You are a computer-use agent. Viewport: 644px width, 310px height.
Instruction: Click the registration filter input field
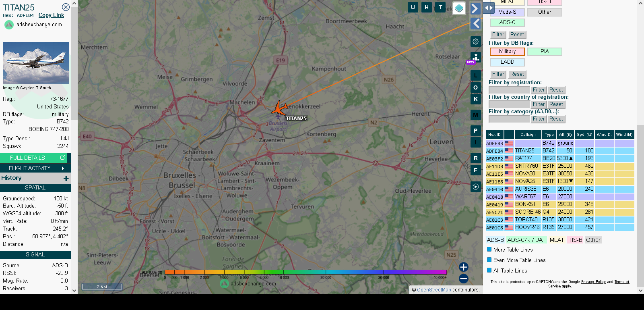click(x=509, y=90)
